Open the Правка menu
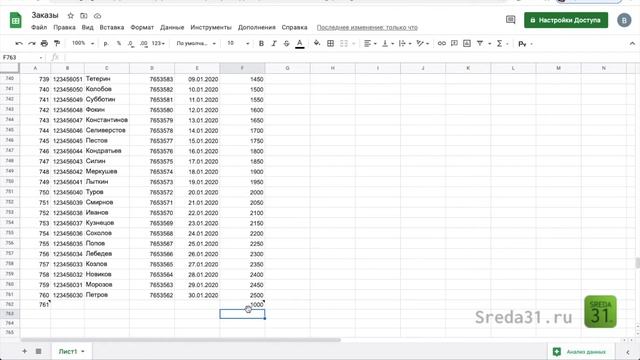The image size is (640, 360). click(x=64, y=27)
